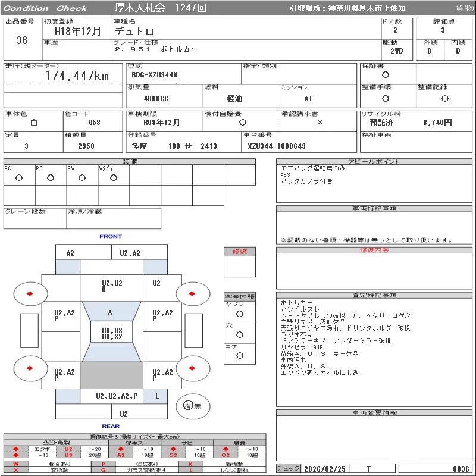The height and width of the screenshot is (476, 476).
Task: Click the コゲ interior circle mark
Action: click(240, 355)
